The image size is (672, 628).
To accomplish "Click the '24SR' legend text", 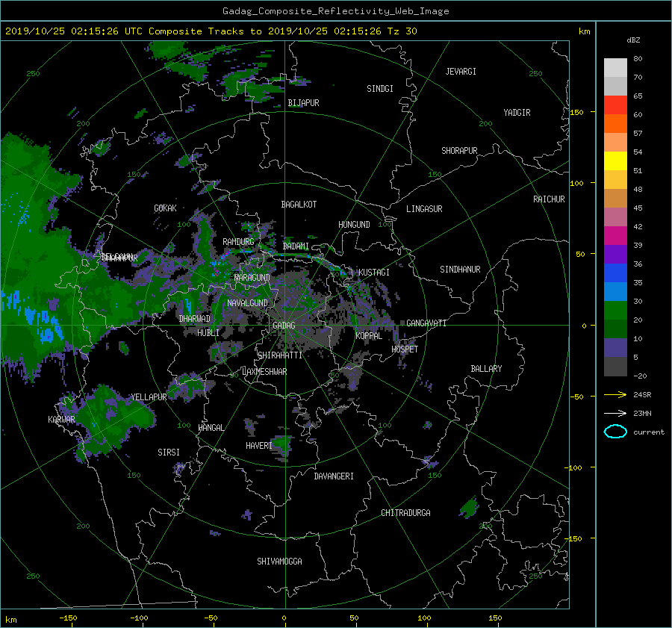I will pyautogui.click(x=642, y=395).
